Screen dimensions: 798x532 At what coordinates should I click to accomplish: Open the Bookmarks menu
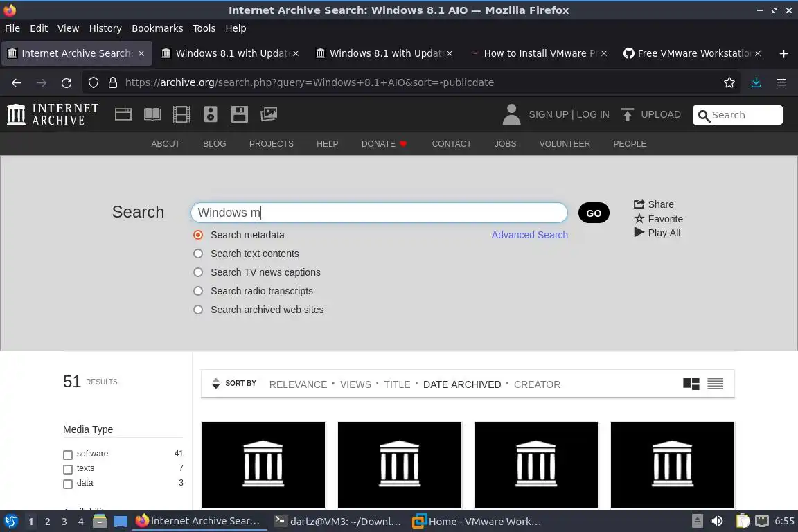pyautogui.click(x=157, y=28)
